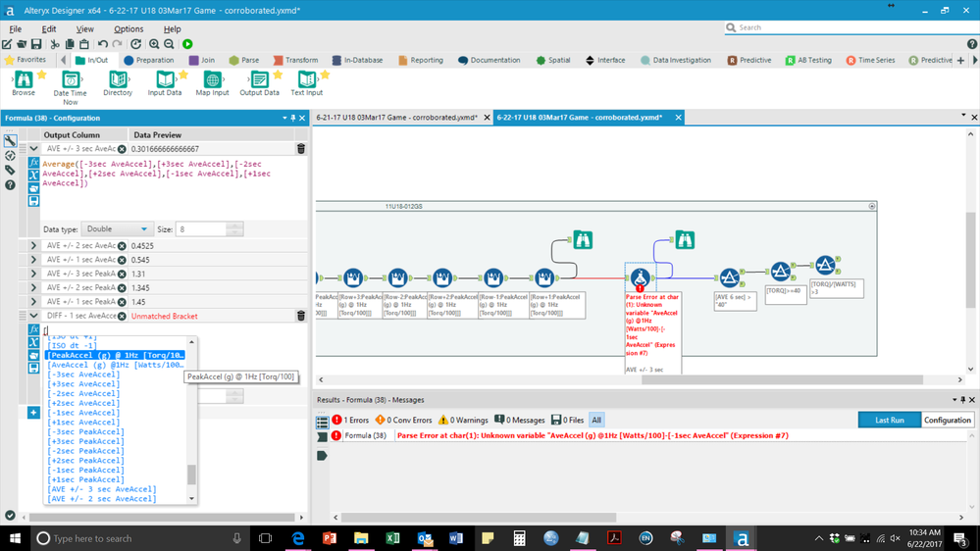Screen dimensions: 980x551
Task: Filter results to 0 Warnings
Action: click(463, 420)
